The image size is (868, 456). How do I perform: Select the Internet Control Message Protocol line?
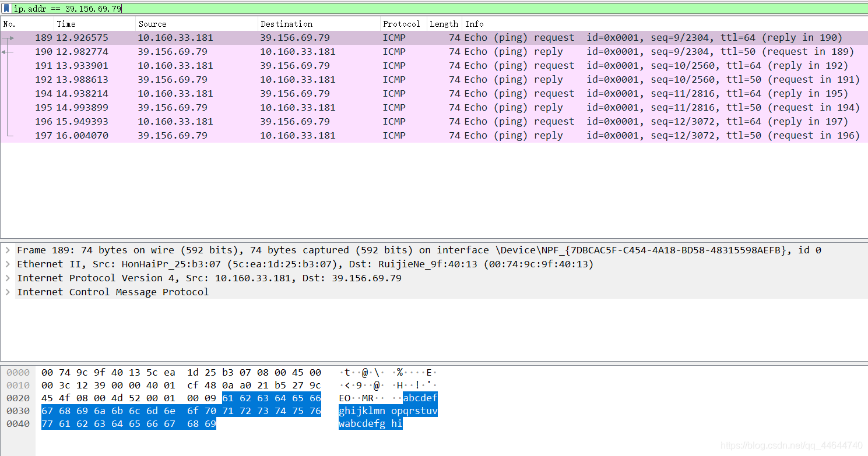(113, 292)
